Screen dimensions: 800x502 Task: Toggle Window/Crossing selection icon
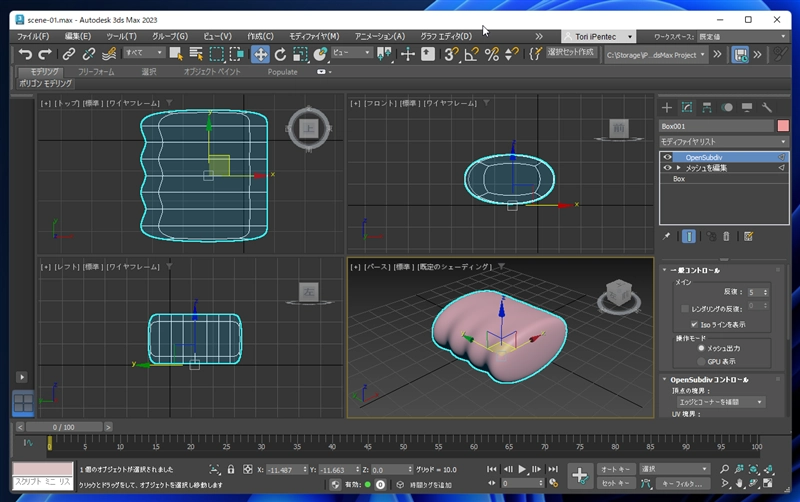click(236, 54)
